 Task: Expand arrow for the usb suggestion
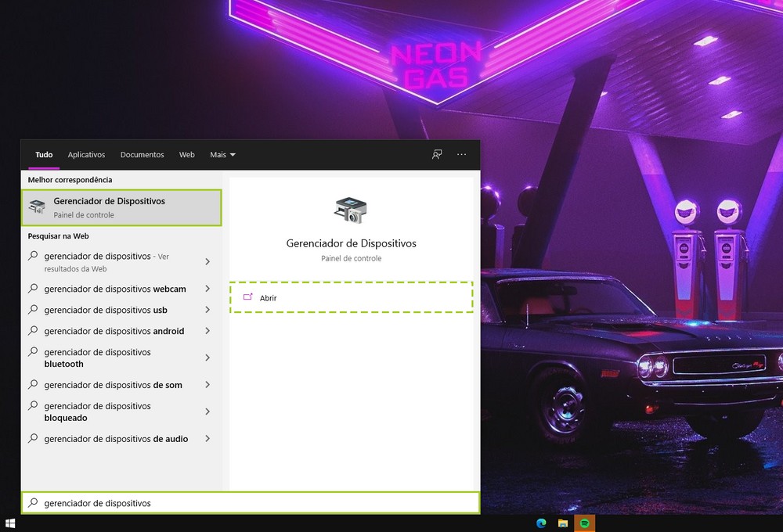pyautogui.click(x=207, y=309)
